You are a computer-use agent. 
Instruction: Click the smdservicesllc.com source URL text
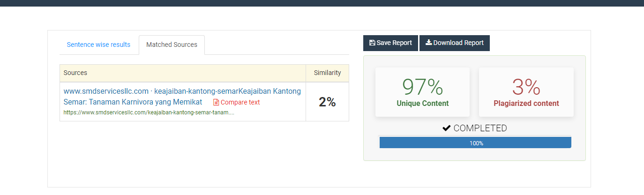pyautogui.click(x=149, y=112)
